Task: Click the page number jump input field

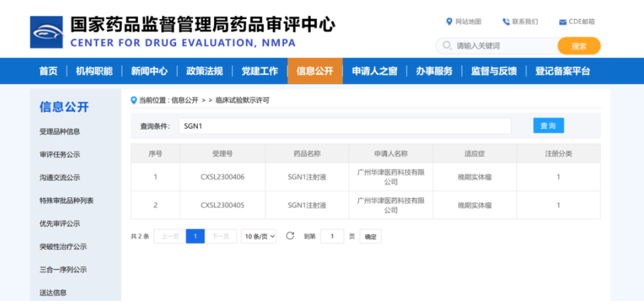Action: coord(332,236)
